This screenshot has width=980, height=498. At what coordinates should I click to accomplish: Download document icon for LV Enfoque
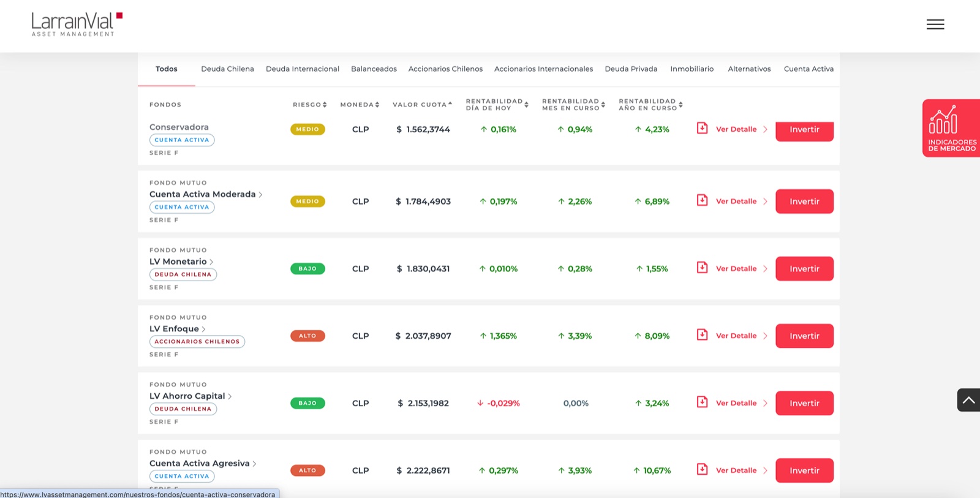(703, 335)
